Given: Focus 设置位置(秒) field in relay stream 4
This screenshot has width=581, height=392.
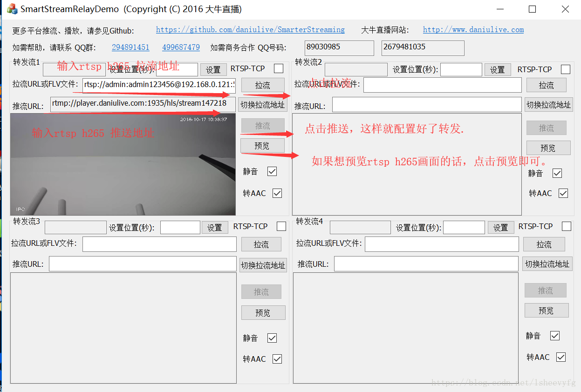Looking at the screenshot, I should pyautogui.click(x=464, y=227).
